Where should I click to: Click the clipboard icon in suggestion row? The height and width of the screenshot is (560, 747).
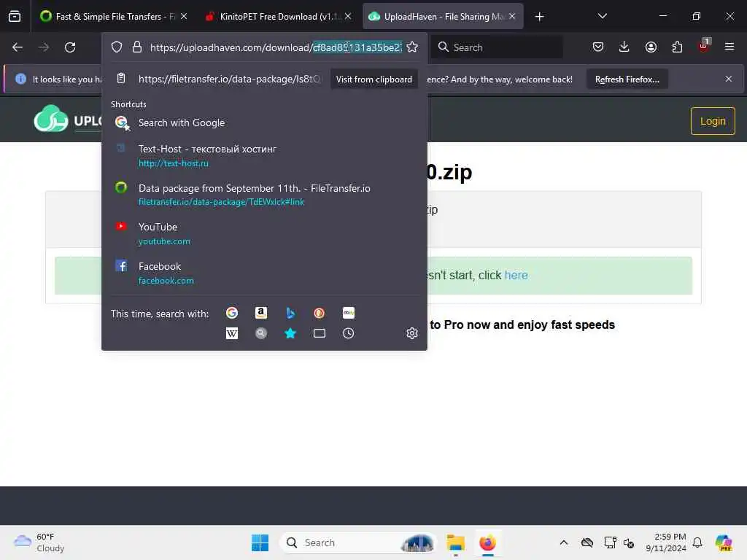tap(121, 79)
